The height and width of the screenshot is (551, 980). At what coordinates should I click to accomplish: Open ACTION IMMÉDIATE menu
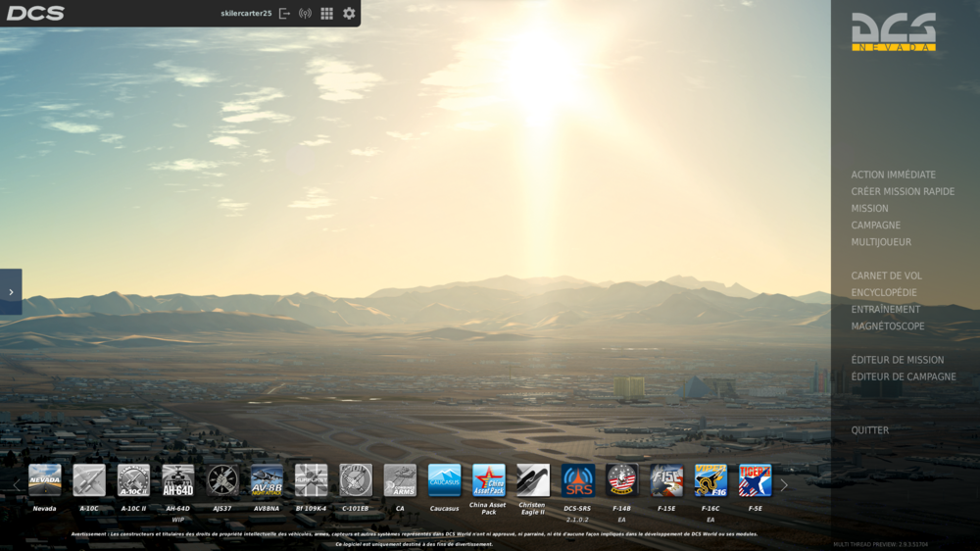coord(893,175)
